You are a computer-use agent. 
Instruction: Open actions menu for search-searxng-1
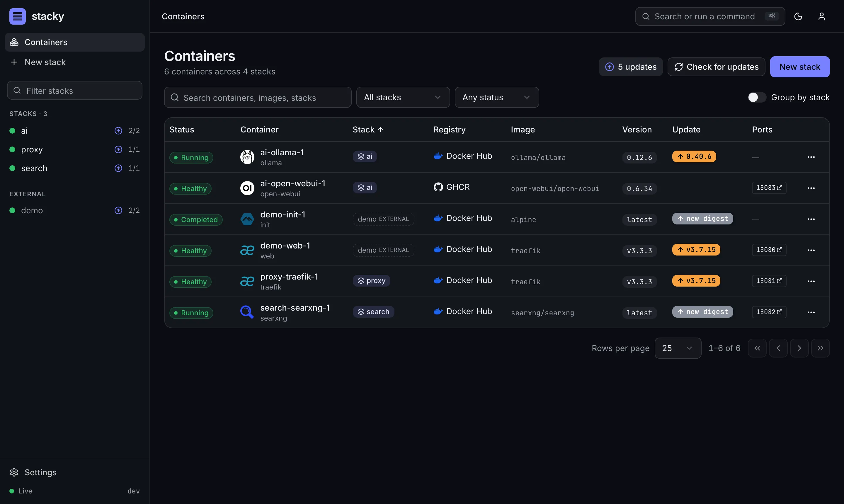click(811, 312)
